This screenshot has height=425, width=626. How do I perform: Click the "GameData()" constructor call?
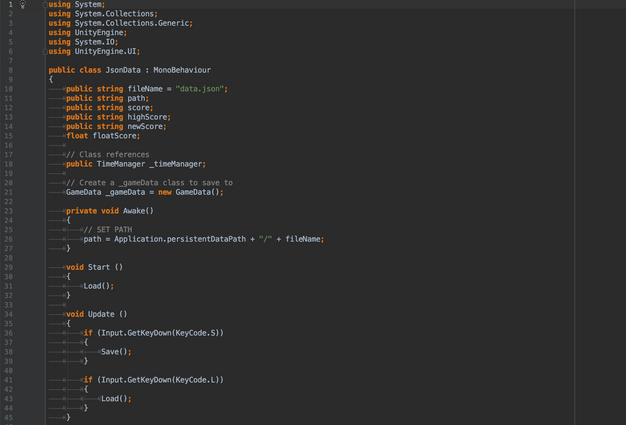click(198, 192)
